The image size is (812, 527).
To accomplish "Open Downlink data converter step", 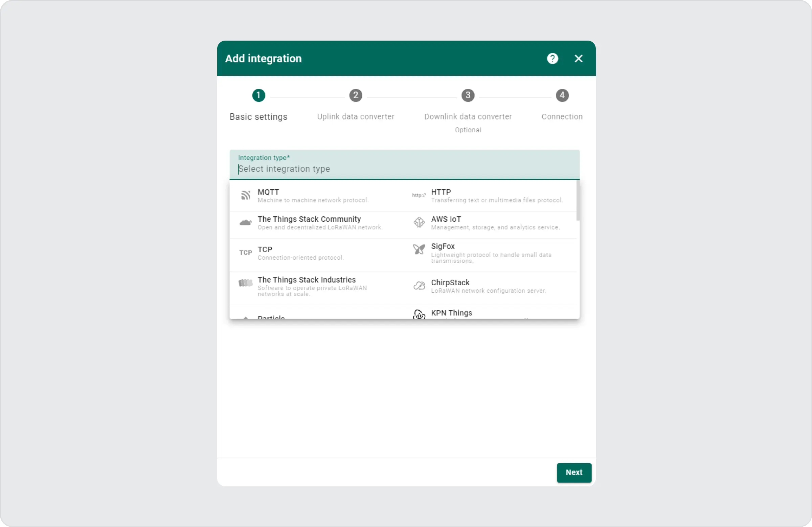I will click(x=468, y=95).
